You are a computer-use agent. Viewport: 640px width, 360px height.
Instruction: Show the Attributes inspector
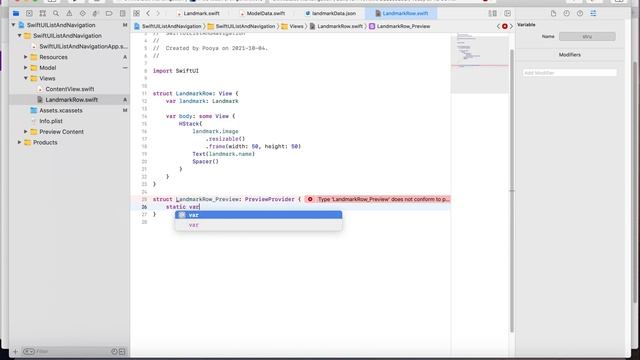point(593,13)
